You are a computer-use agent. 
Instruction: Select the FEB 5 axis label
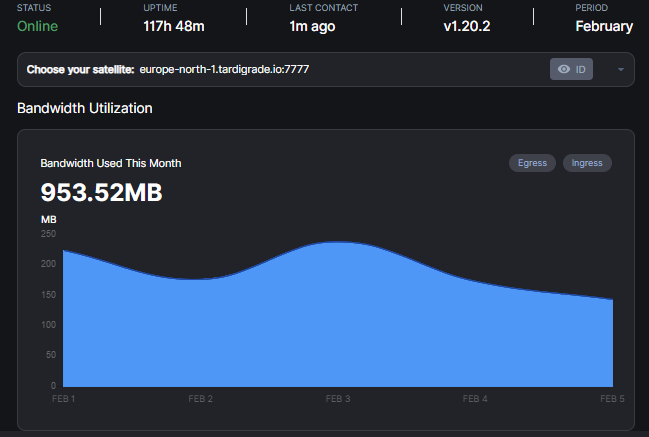point(611,399)
